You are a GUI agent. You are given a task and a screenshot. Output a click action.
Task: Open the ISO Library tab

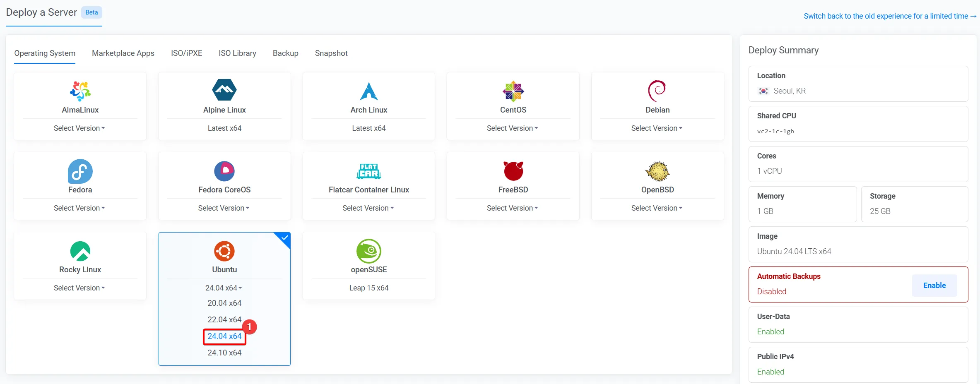click(x=237, y=53)
